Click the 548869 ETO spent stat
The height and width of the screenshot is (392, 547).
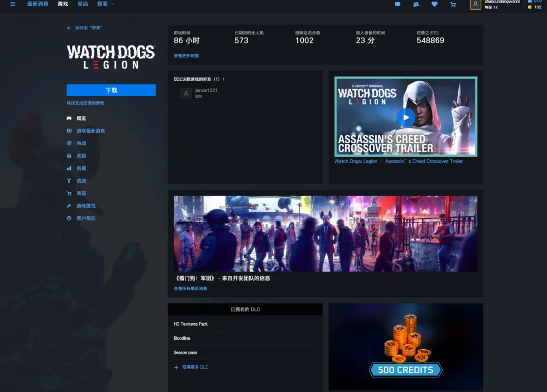pyautogui.click(x=430, y=41)
